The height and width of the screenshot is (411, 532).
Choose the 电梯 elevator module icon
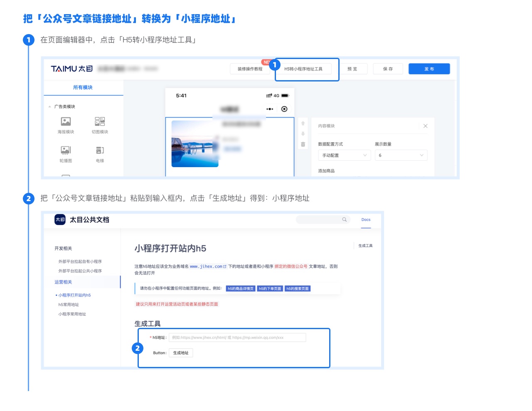pos(100,150)
